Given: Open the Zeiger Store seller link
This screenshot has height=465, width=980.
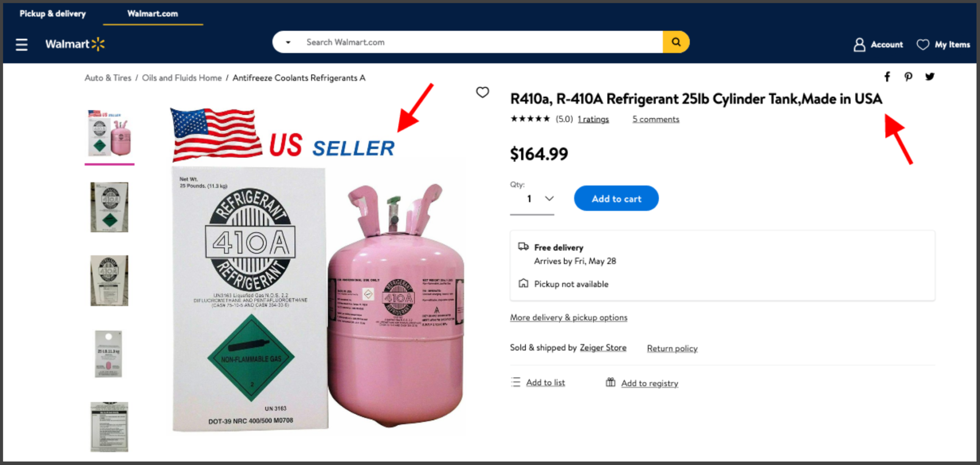Looking at the screenshot, I should [603, 348].
